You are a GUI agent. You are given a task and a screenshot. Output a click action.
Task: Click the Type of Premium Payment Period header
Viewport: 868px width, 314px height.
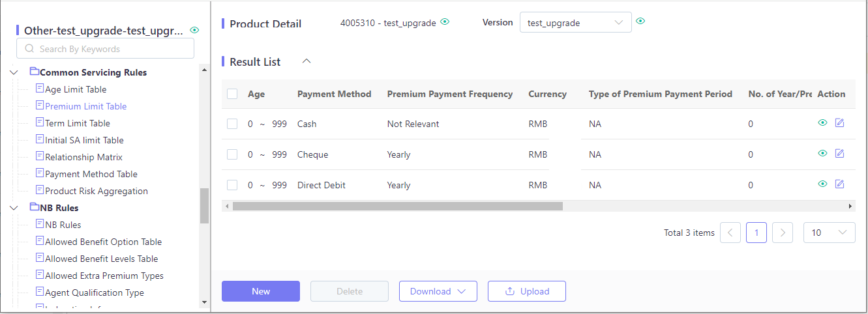(661, 94)
